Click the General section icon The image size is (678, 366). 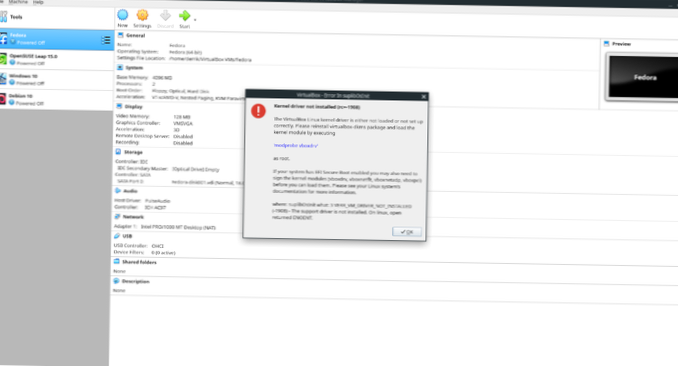pyautogui.click(x=121, y=35)
